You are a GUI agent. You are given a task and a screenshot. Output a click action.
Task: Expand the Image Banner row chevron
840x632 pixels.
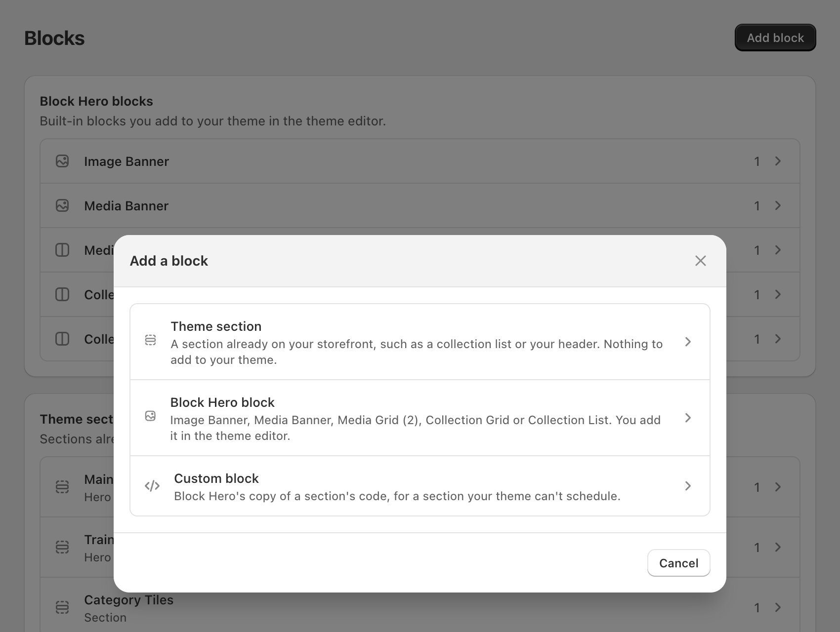(778, 161)
